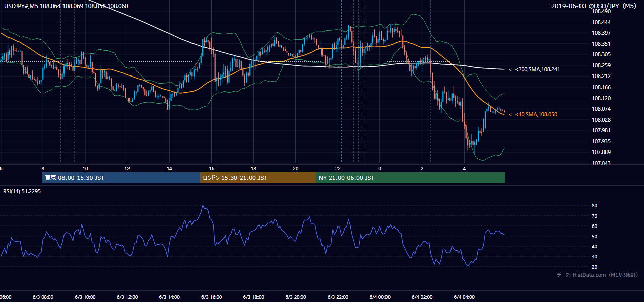
Task: Click price axis value 108.444
Action: click(x=601, y=22)
